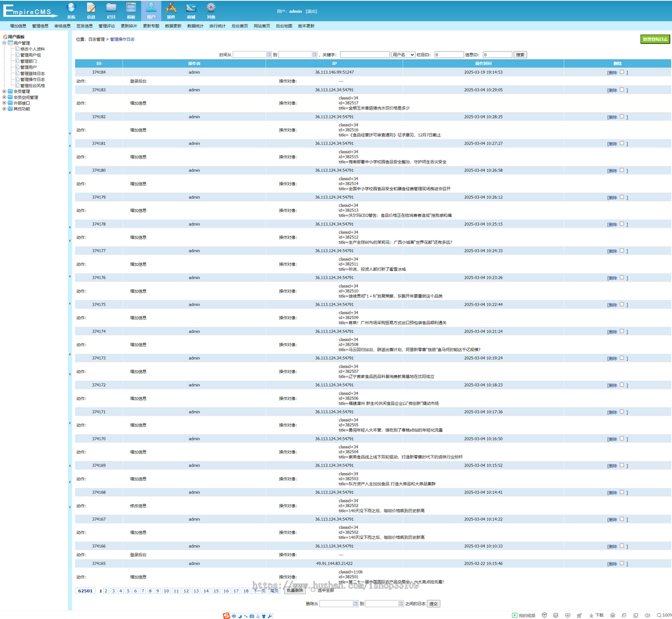672x619 pixels.
Task: Expand the 其他功能 tree node
Action: (4, 109)
